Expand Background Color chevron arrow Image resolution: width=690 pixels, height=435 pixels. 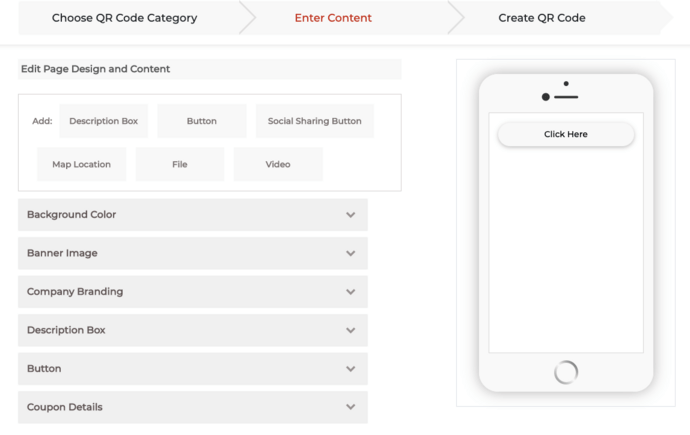(x=350, y=215)
